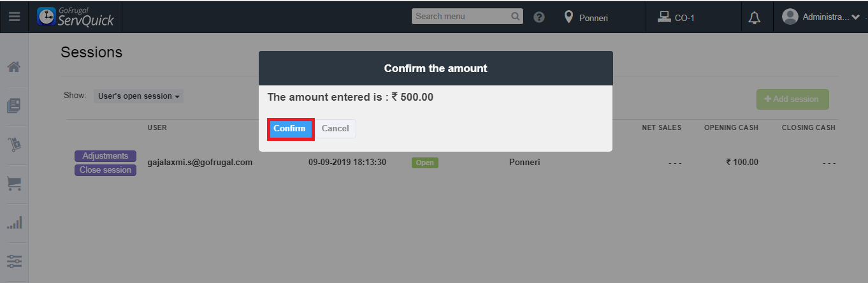The height and width of the screenshot is (283, 868).
Task: Open the hamburger menu icon
Action: coord(14,17)
